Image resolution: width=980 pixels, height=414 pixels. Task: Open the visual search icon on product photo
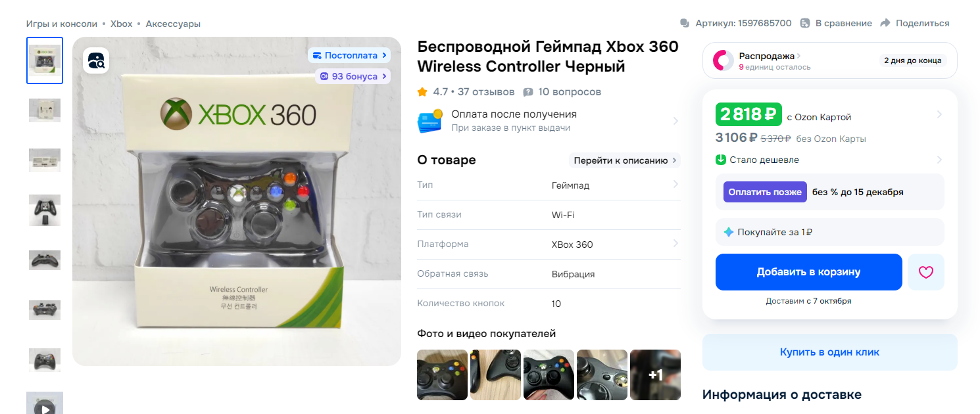coord(96,60)
